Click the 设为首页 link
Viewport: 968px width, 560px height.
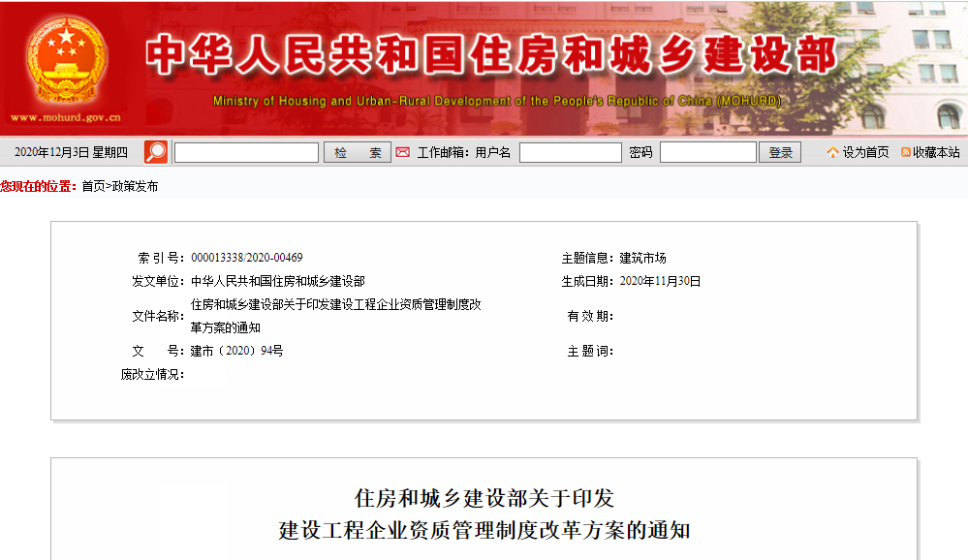coord(865,152)
